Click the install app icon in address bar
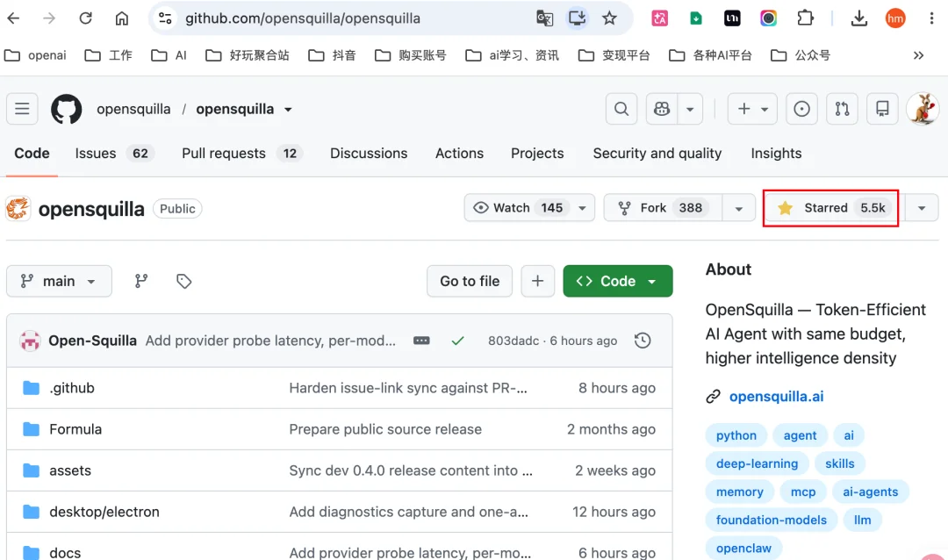948x560 pixels. coord(577,18)
